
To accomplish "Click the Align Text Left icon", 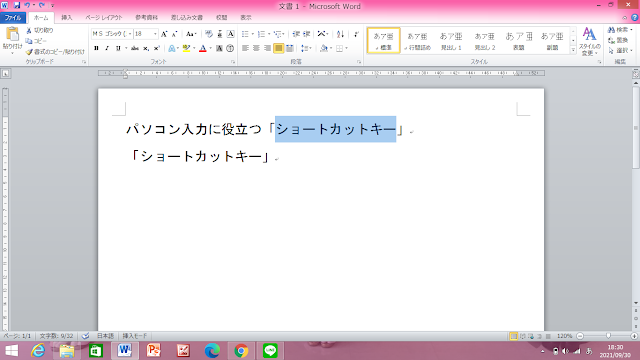I will pos(245,48).
